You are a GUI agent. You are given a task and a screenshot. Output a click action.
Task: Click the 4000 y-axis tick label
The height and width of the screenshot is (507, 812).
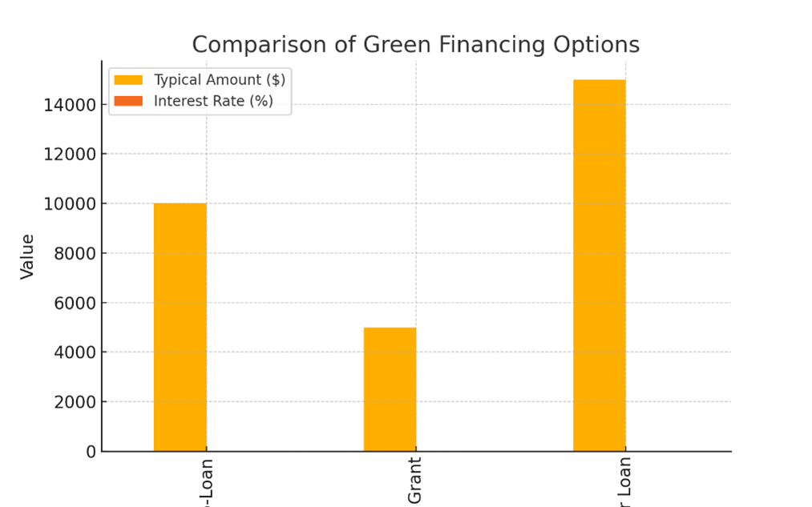[x=75, y=352]
